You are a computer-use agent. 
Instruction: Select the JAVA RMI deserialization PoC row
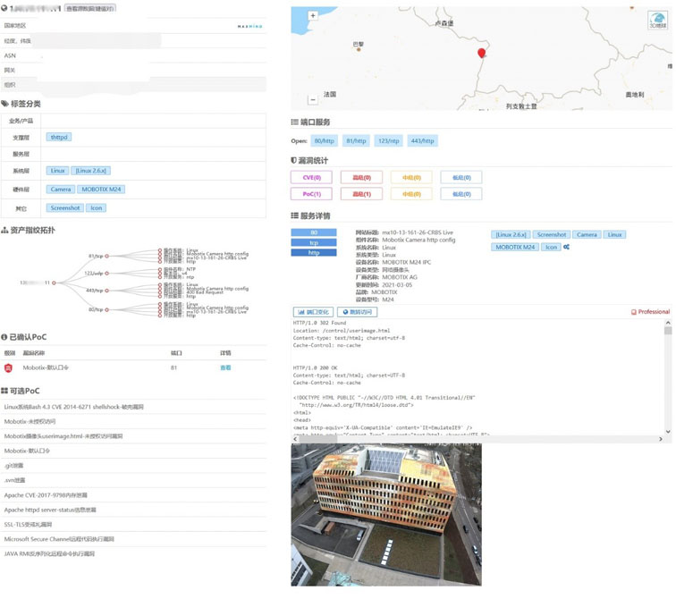(133, 554)
